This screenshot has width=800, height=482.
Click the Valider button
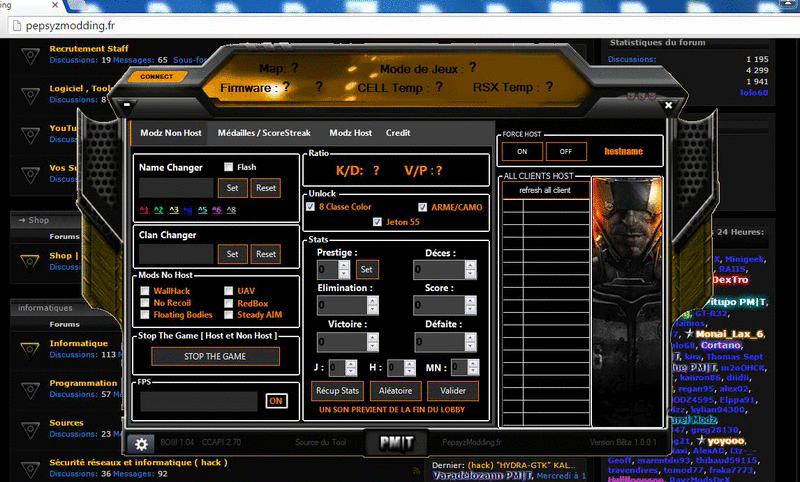coord(453,391)
